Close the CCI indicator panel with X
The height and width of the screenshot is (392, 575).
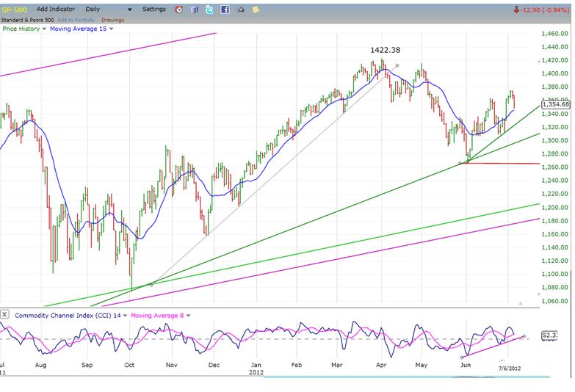click(4, 314)
